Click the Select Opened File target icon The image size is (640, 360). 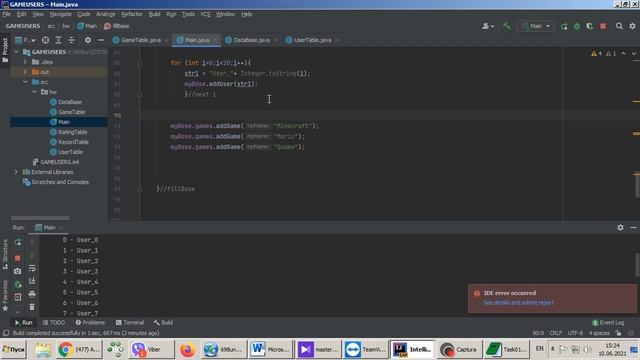click(x=45, y=40)
